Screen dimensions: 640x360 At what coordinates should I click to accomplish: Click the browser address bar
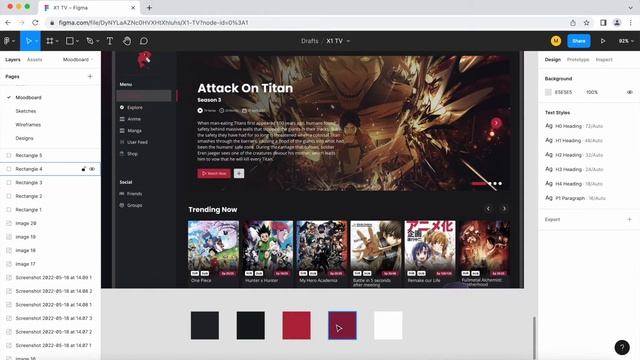pyautogui.click(x=306, y=22)
